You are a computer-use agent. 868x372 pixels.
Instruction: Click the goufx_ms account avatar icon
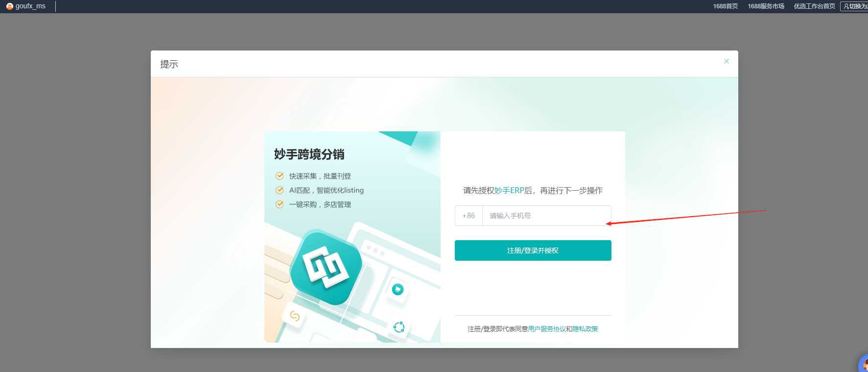tap(9, 6)
